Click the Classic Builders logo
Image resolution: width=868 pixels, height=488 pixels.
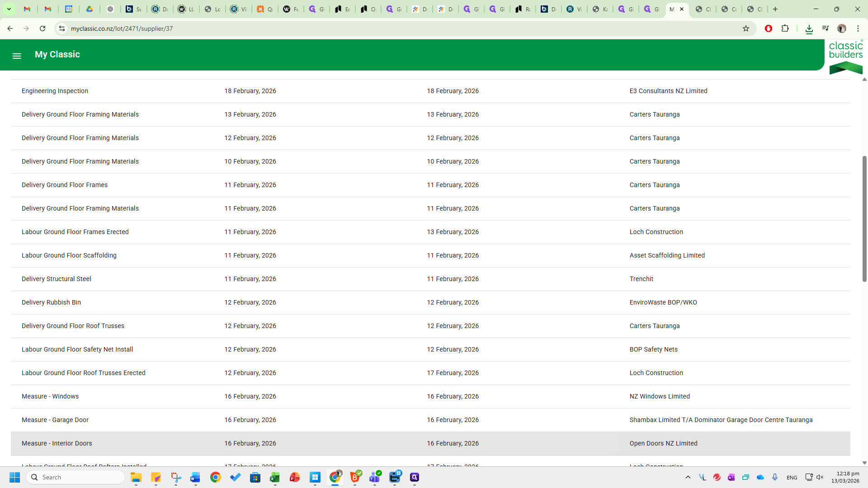click(x=845, y=57)
